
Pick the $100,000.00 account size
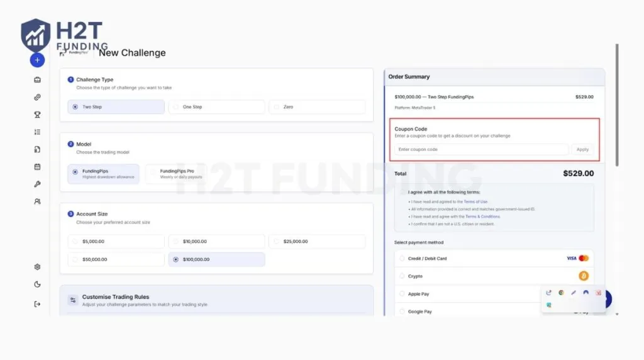tap(216, 259)
